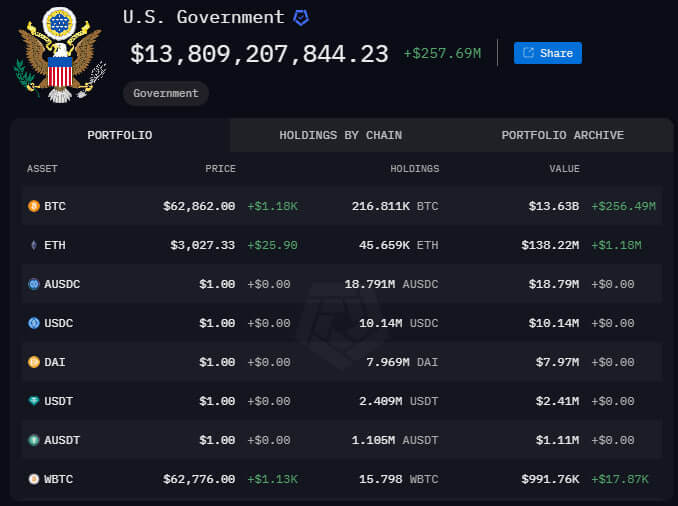The height and width of the screenshot is (506, 678).
Task: Switch to Holdings By Chain tab
Action: point(341,135)
